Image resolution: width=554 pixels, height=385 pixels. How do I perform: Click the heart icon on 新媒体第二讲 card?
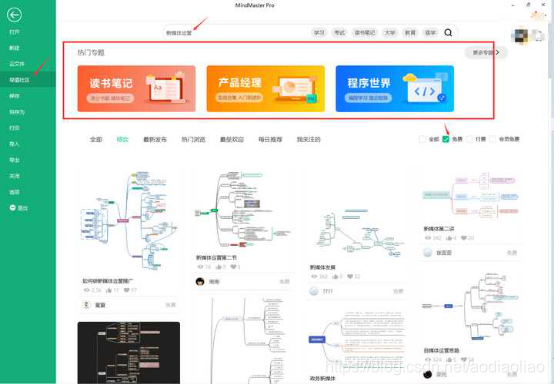464,238
